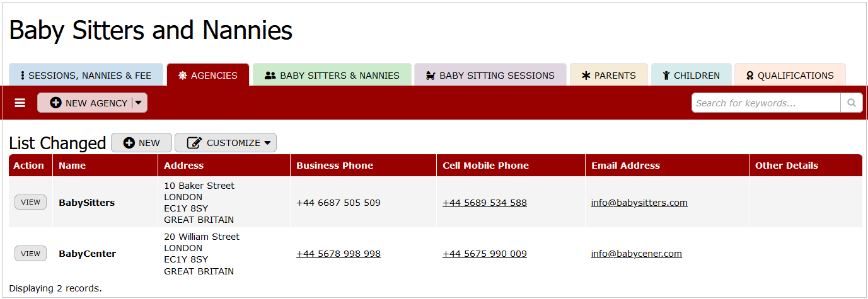
Task: Click the New Agency button
Action: pos(88,103)
